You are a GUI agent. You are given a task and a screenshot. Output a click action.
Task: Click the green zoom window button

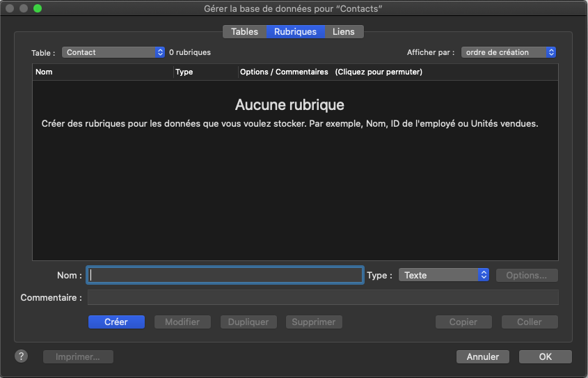point(38,8)
